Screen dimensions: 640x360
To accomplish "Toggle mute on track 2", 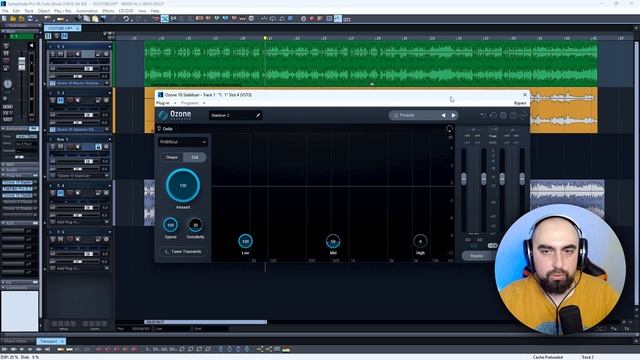I will (x=60, y=100).
